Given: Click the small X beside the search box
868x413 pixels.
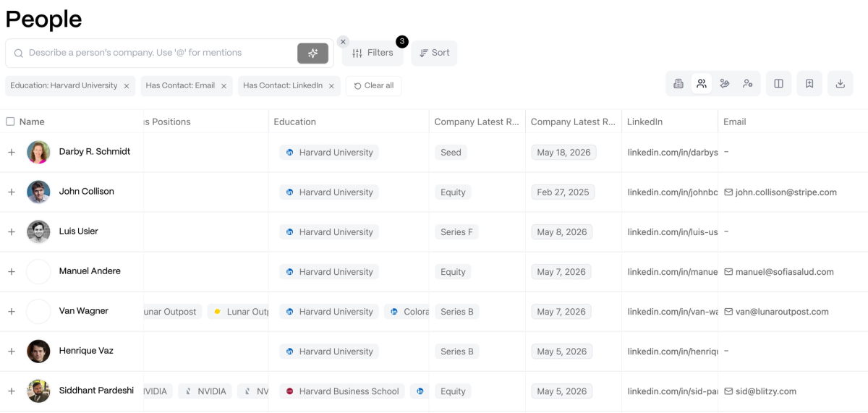Looking at the screenshot, I should coord(343,42).
